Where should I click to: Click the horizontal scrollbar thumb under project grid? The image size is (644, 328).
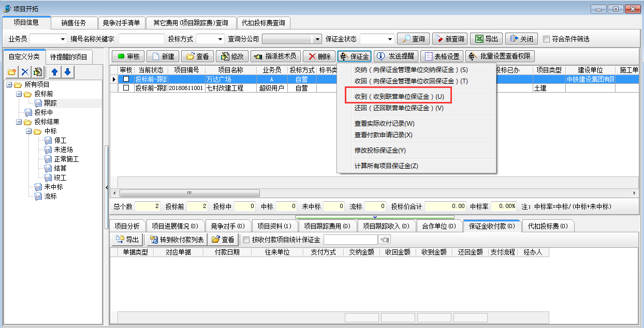(189, 193)
